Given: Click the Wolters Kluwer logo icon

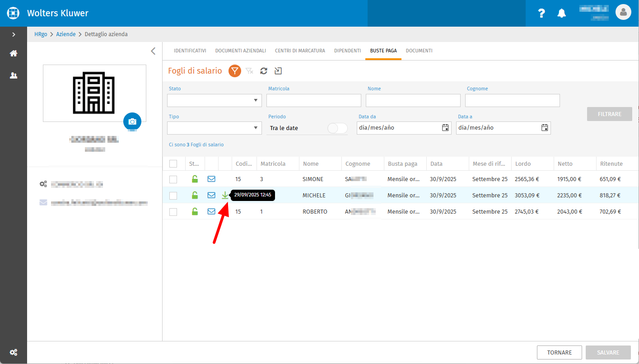Looking at the screenshot, I should pyautogui.click(x=13, y=13).
